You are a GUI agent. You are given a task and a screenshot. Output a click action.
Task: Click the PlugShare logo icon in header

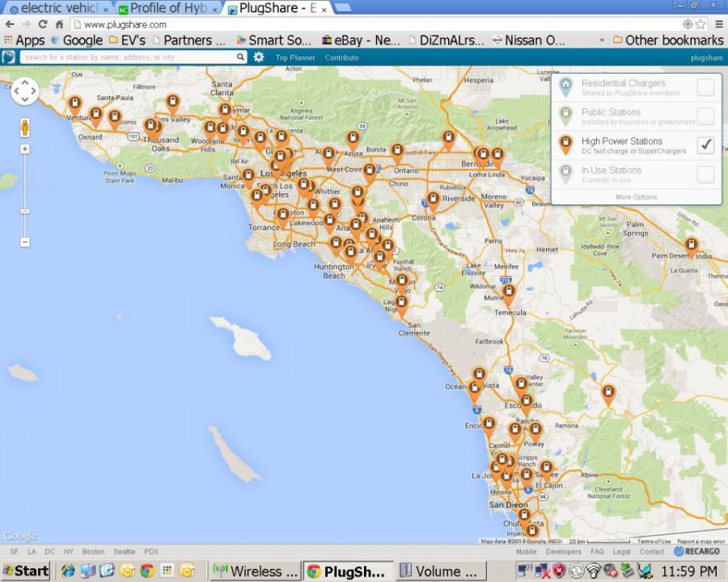coord(8,57)
